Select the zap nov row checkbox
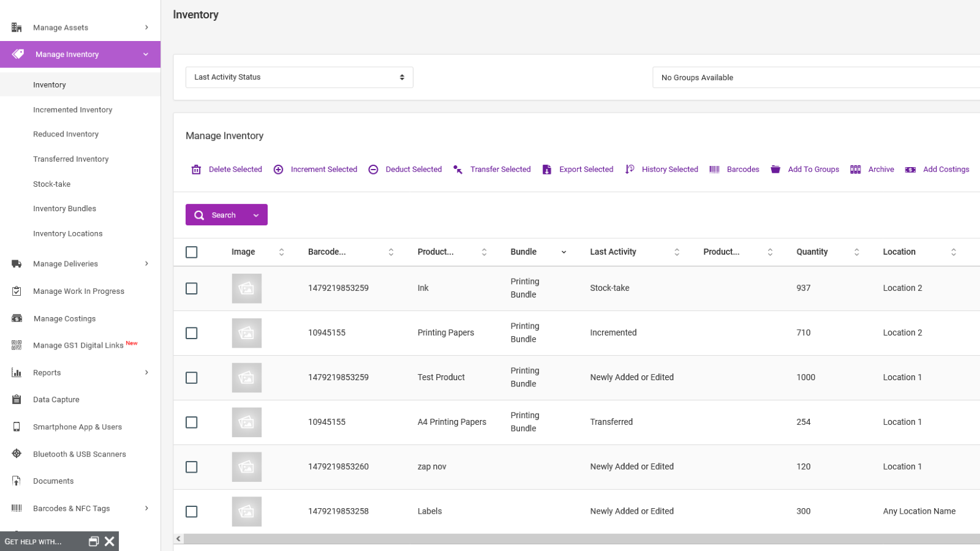The image size is (980, 551). click(x=192, y=467)
